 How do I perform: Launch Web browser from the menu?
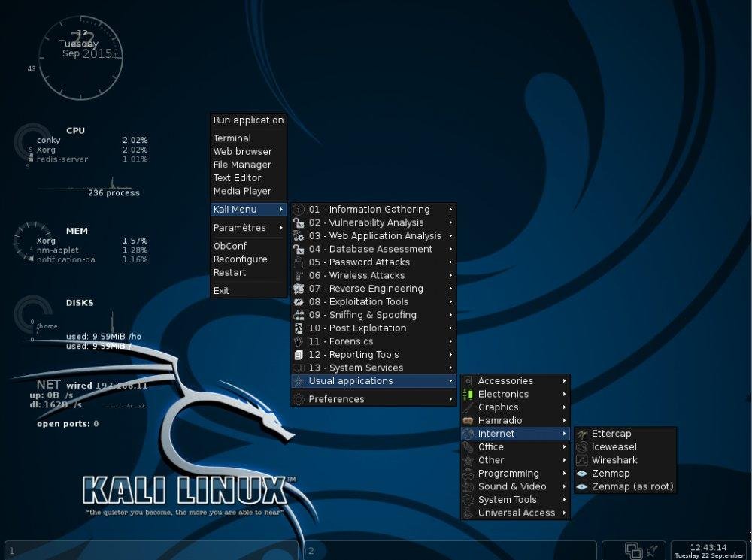[x=248, y=152]
